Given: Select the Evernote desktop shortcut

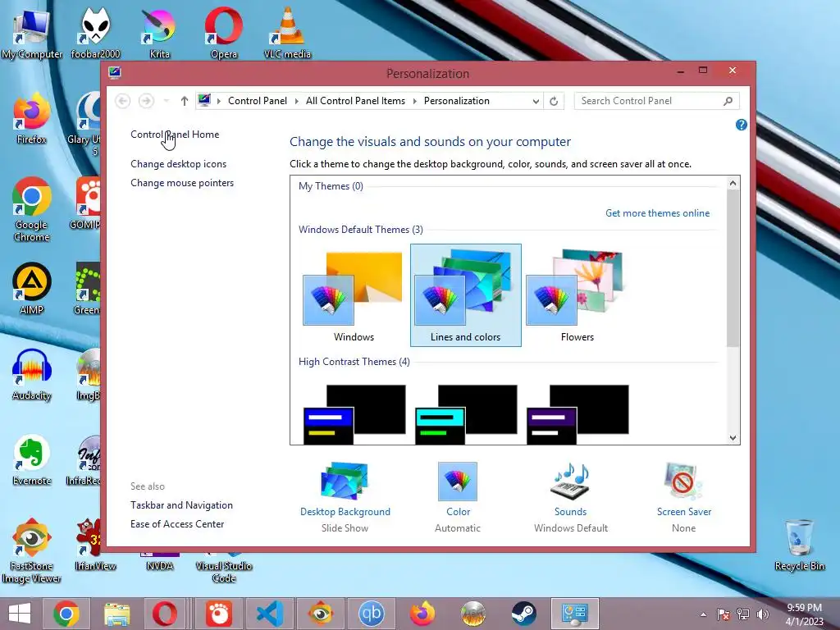Looking at the screenshot, I should [x=32, y=459].
